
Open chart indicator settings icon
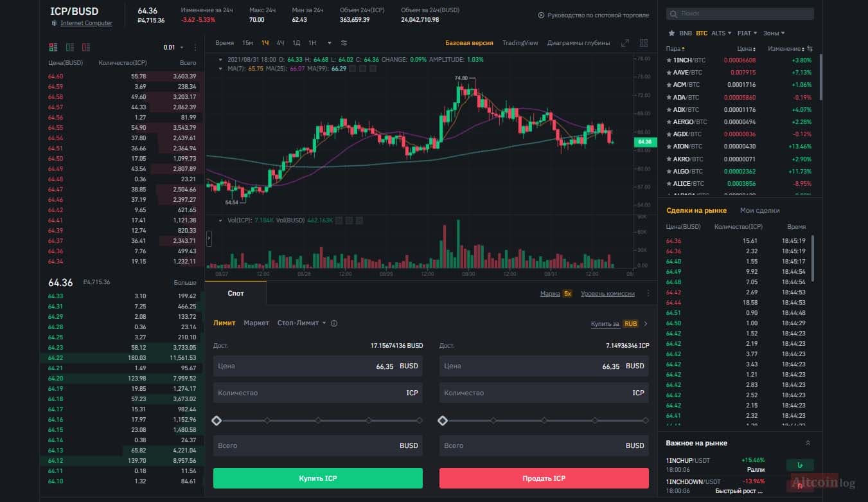pyautogui.click(x=344, y=43)
